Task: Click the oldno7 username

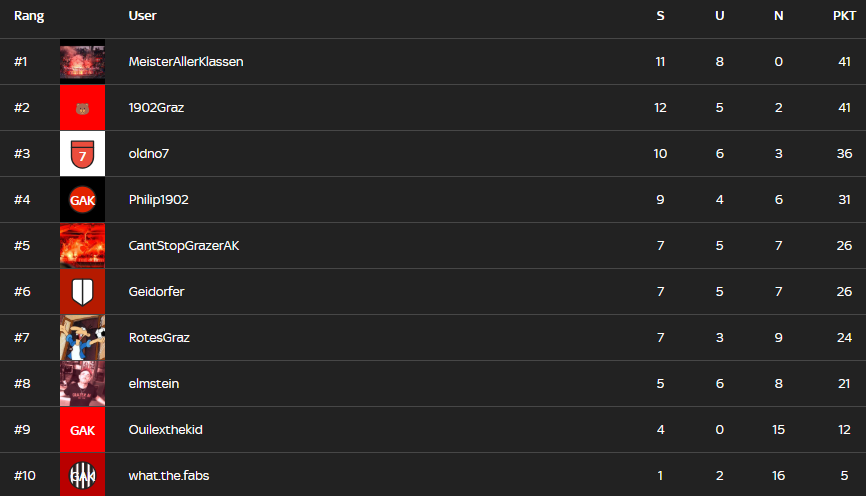Action: (x=151, y=154)
